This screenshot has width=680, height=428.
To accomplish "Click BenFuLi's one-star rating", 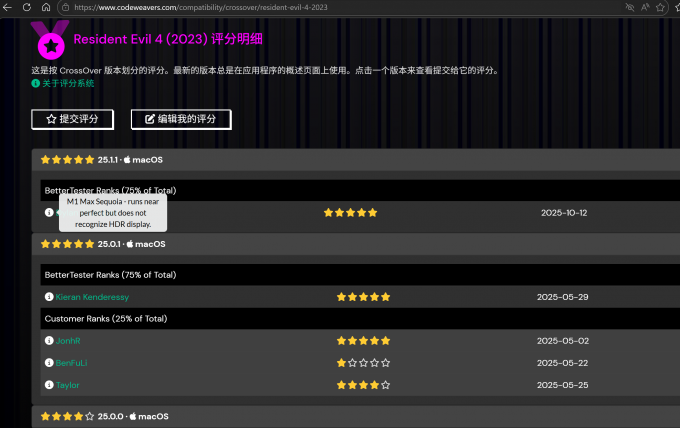I will (x=363, y=363).
